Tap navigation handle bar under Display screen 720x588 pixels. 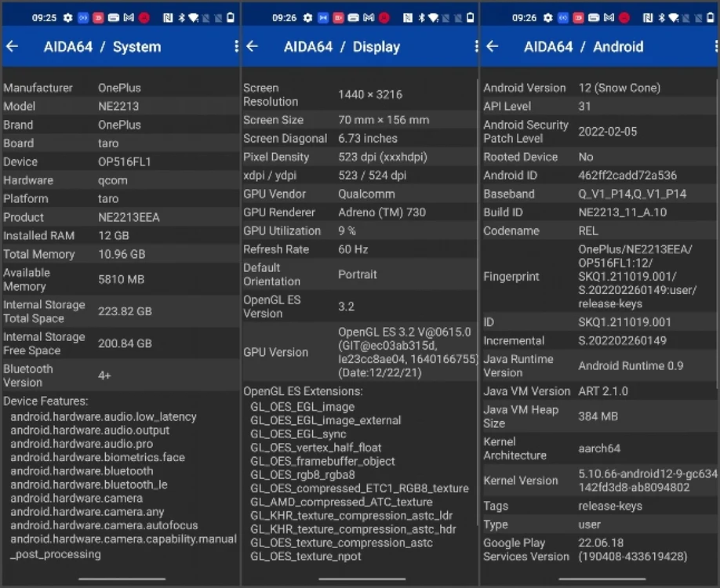362,579
